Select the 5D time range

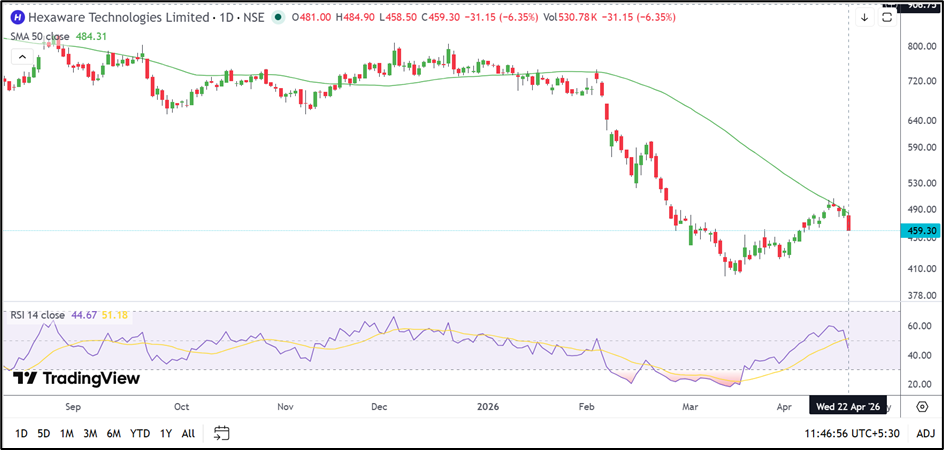pyautogui.click(x=44, y=433)
